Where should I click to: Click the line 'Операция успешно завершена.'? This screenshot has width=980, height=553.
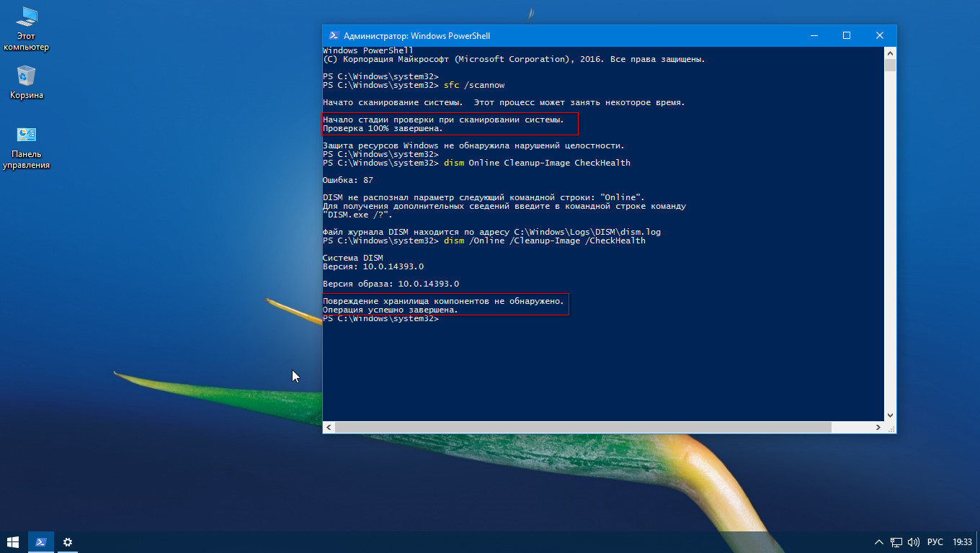coord(391,310)
